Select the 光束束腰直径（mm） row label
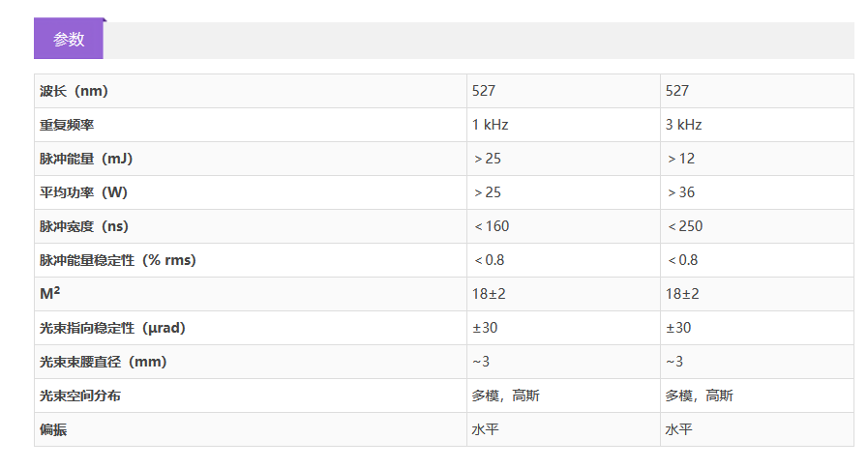Image resolution: width=868 pixels, height=469 pixels. pyautogui.click(x=103, y=362)
